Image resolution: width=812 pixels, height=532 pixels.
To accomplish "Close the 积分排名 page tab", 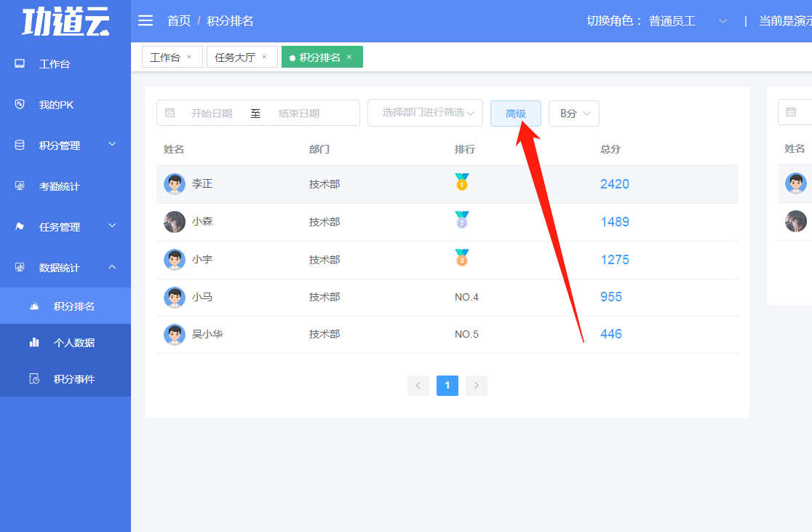I will (349, 57).
